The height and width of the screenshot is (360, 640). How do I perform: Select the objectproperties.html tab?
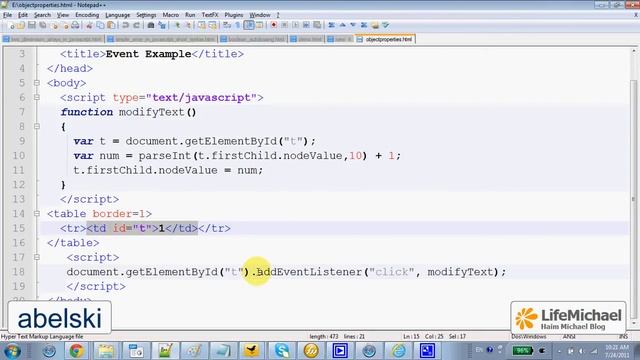tap(385, 39)
